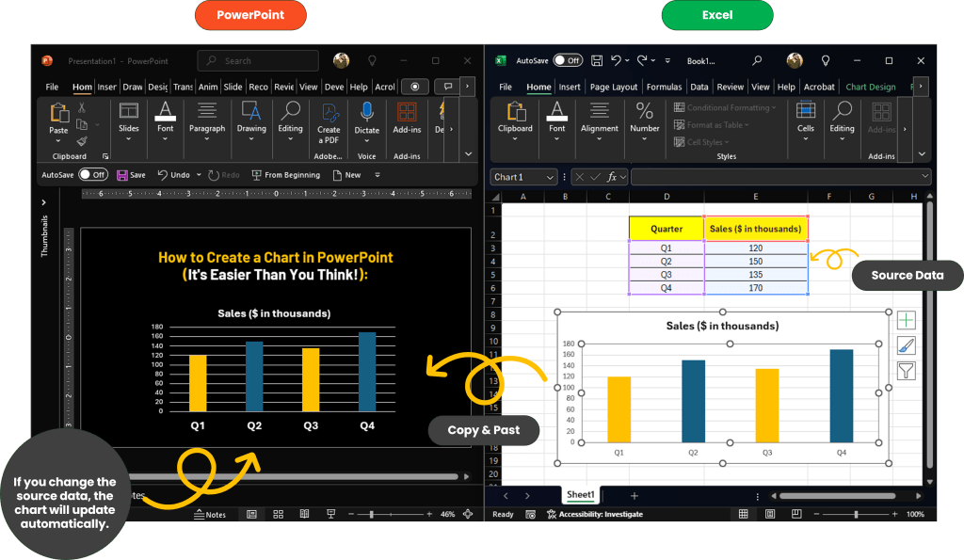Click the Excel Cells ribbon icon
Viewport: 964px width, 560px height.
point(805,119)
